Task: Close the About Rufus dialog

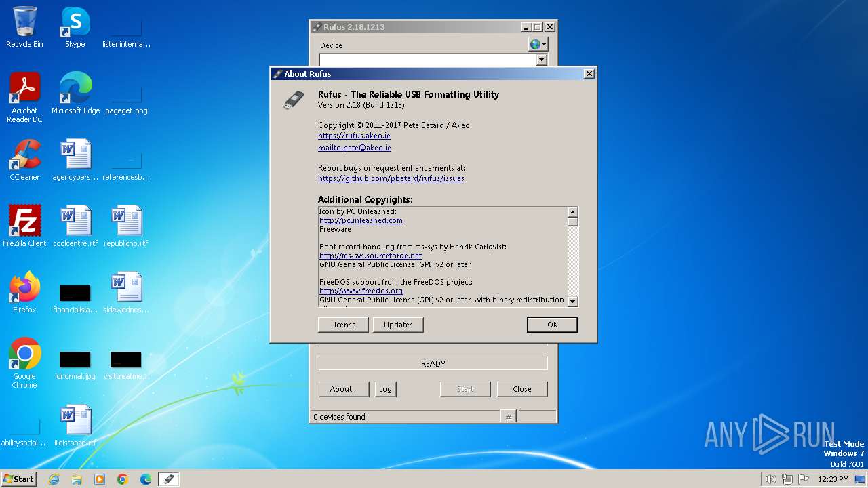Action: click(x=589, y=74)
